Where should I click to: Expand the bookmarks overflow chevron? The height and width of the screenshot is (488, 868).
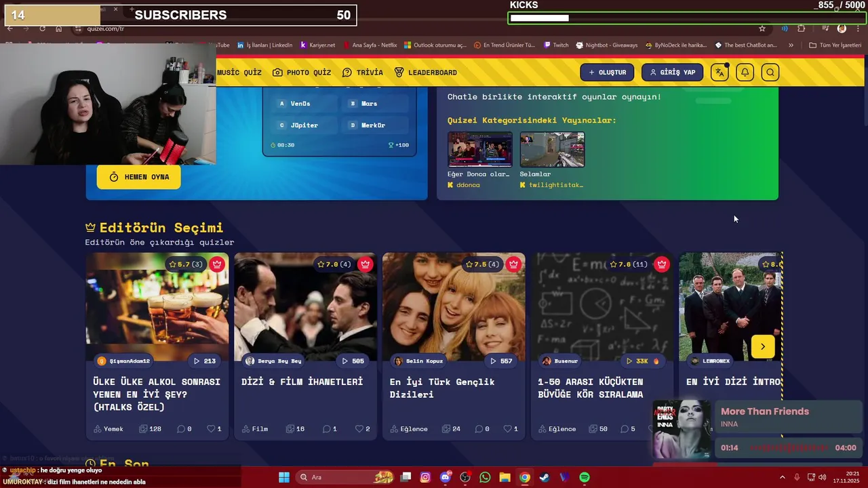[791, 45]
